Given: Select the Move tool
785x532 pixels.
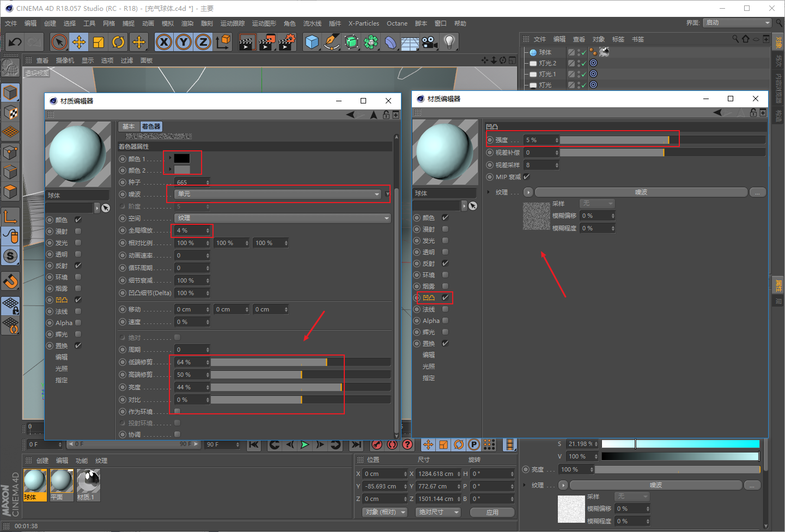Looking at the screenshot, I should click(79, 42).
